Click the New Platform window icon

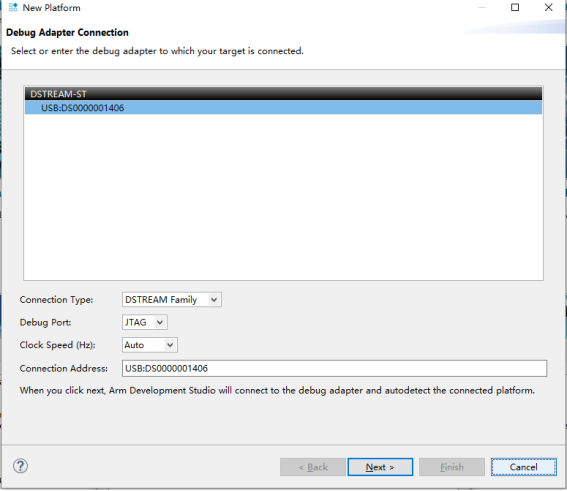coord(13,7)
